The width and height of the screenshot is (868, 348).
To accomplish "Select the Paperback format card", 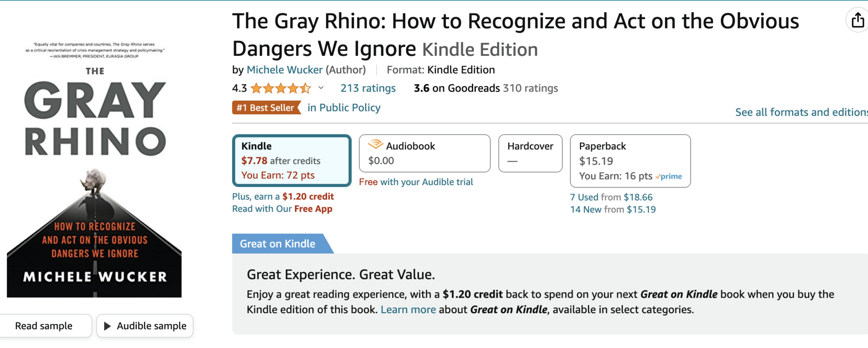I will pos(630,161).
